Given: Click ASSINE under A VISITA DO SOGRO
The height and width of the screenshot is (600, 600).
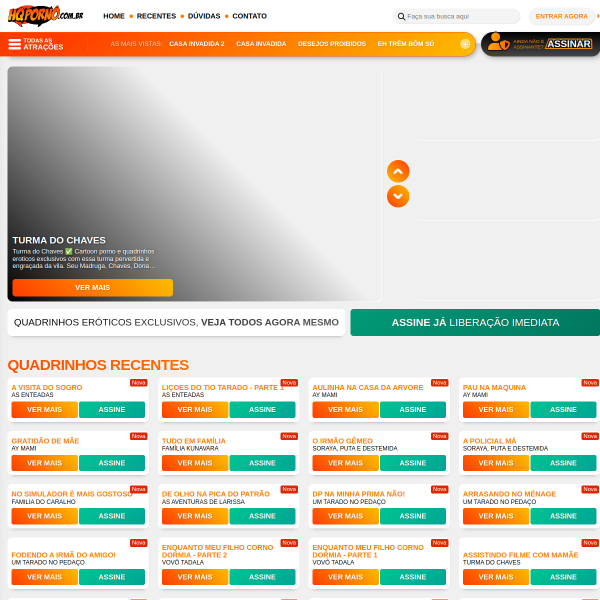Looking at the screenshot, I should [112, 409].
